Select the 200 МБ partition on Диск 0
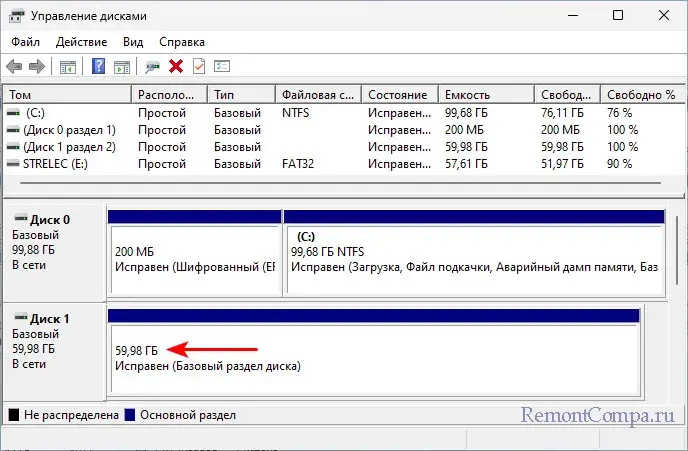 click(x=194, y=253)
